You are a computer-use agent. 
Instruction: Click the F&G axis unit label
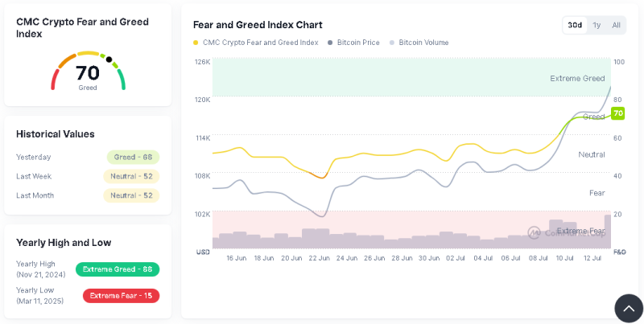pyautogui.click(x=619, y=252)
